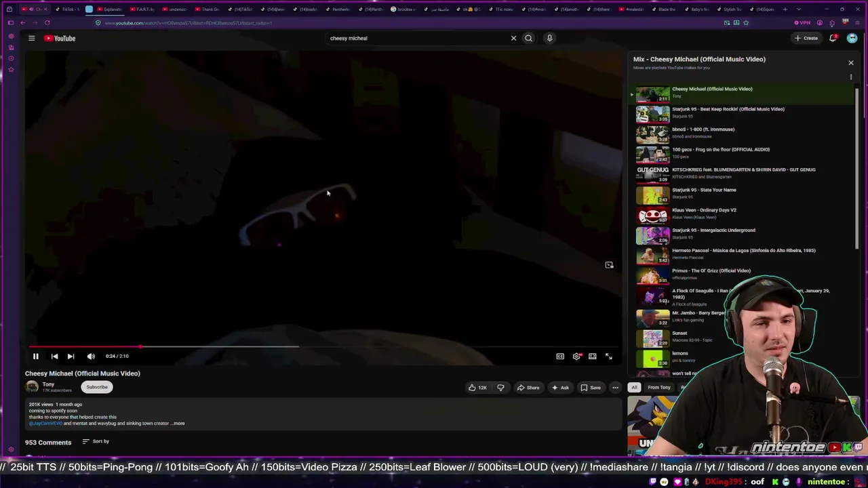Open the @JayCamVEVO channel link
The width and height of the screenshot is (868, 488).
[x=45, y=424]
